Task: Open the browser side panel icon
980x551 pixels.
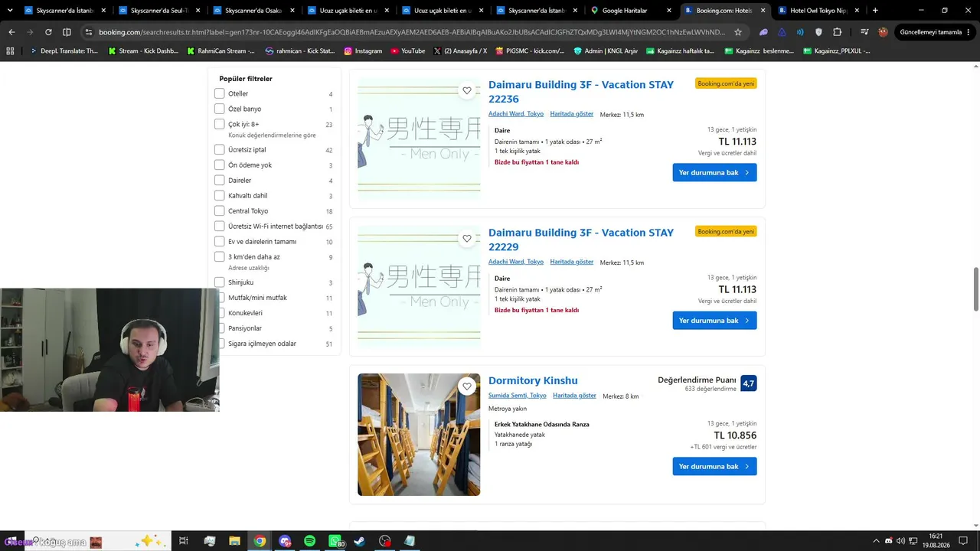Action: point(67,32)
